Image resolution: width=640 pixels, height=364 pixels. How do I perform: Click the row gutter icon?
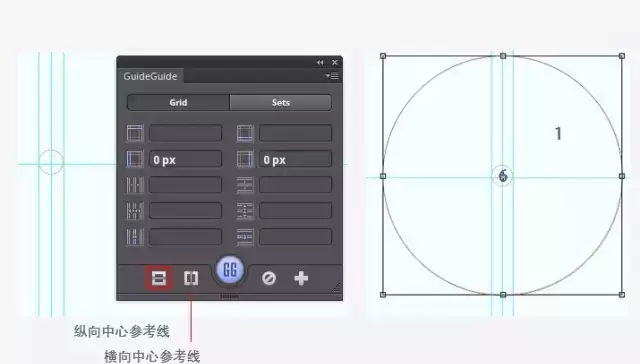(245, 237)
